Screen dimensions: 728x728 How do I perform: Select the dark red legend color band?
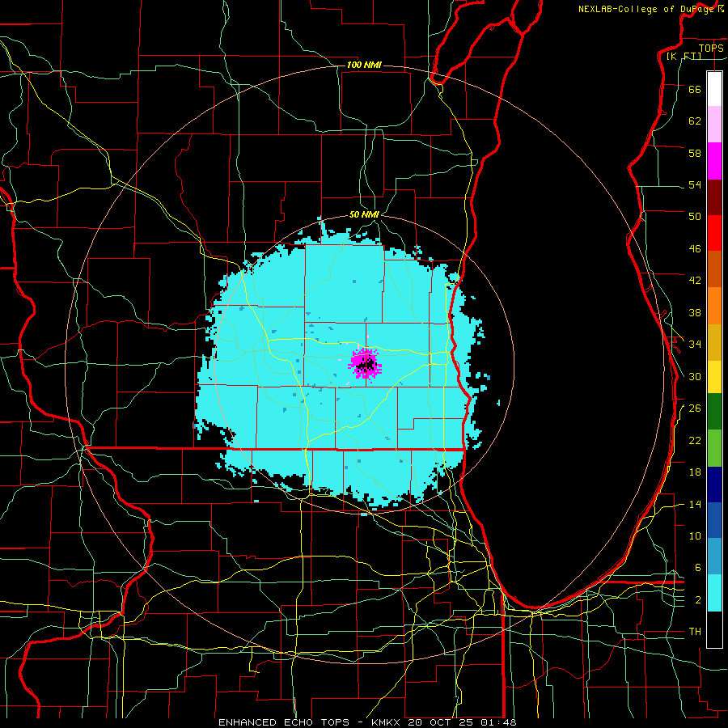714,197
